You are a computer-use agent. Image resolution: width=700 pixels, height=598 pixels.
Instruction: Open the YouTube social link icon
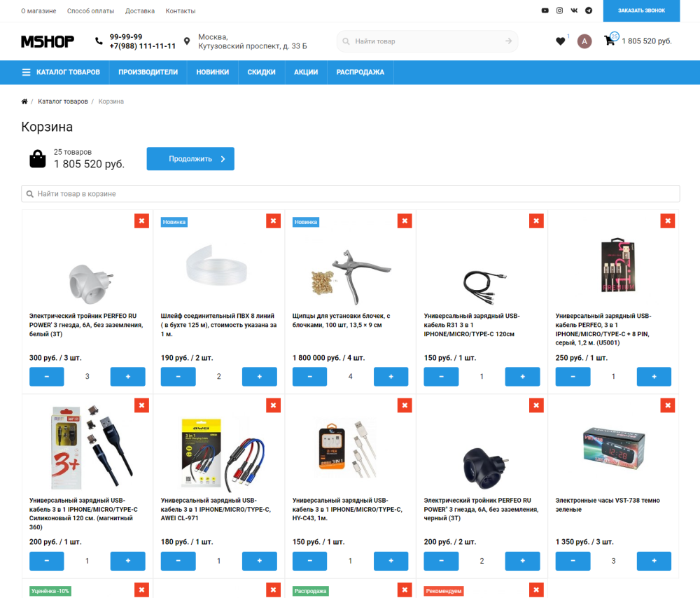click(x=545, y=11)
